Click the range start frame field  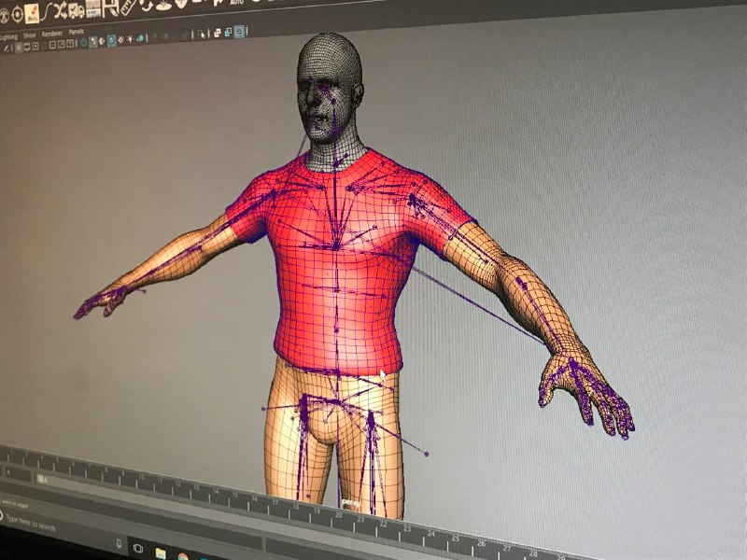tap(18, 472)
